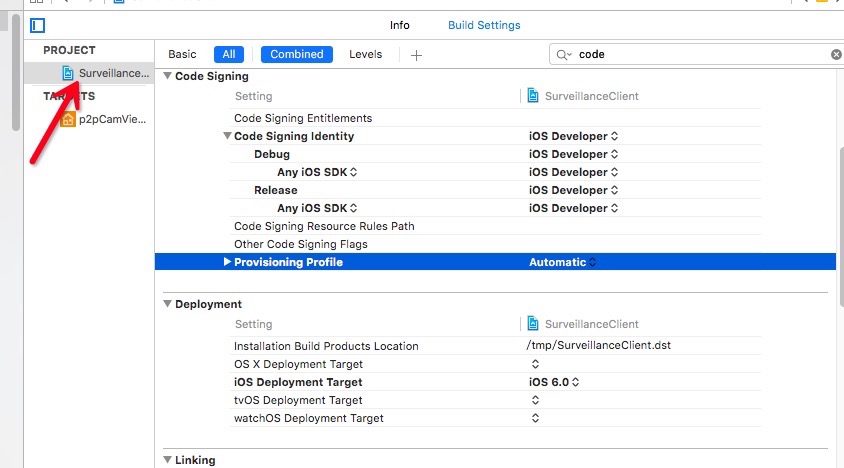Open OS X Deployment Target value stepper
Viewport: 844px width, 468px height.
pyautogui.click(x=535, y=364)
